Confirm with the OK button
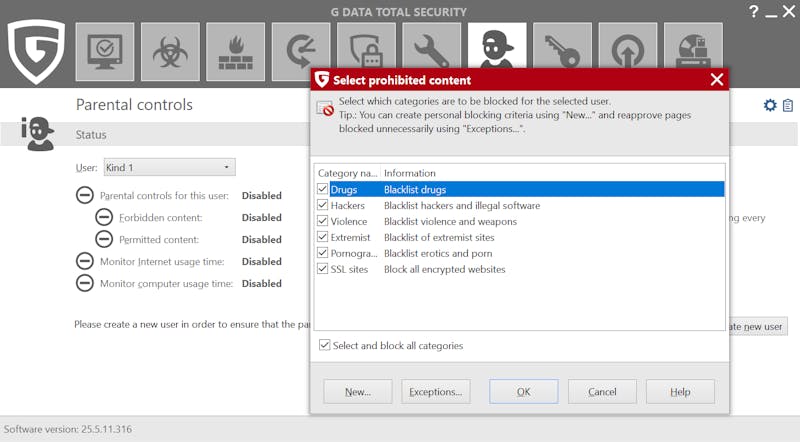 523,391
